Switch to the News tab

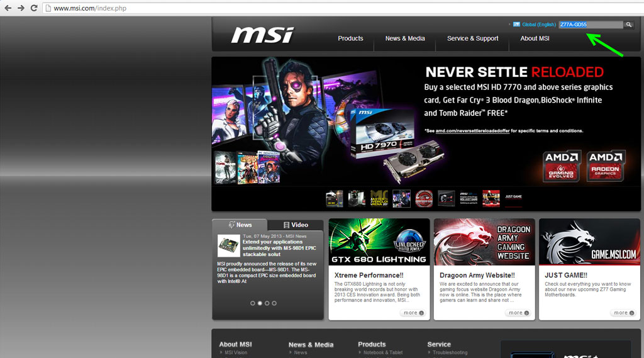tap(240, 225)
